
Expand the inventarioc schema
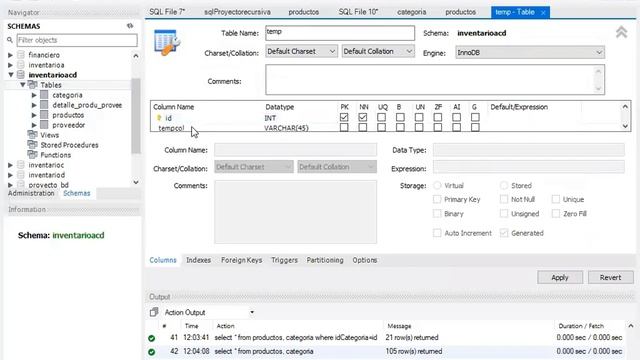(x=10, y=165)
